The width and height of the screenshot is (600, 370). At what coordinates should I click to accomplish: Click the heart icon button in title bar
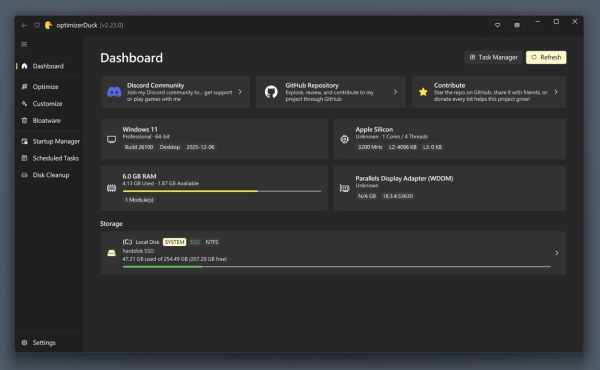pyautogui.click(x=497, y=25)
